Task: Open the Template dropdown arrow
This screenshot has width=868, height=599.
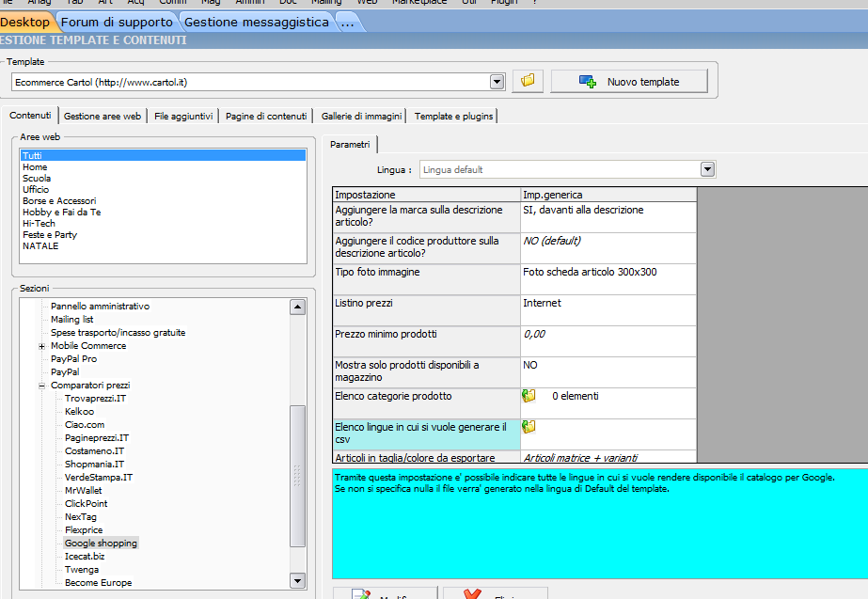Action: pos(497,82)
